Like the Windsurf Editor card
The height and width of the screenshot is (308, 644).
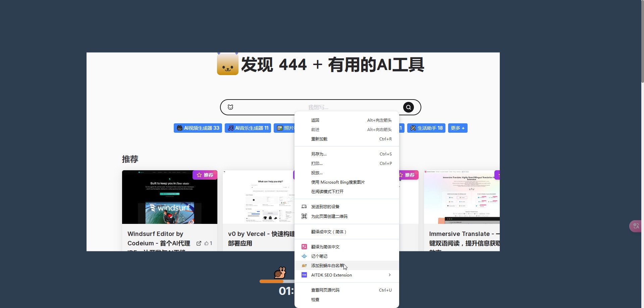pos(208,243)
